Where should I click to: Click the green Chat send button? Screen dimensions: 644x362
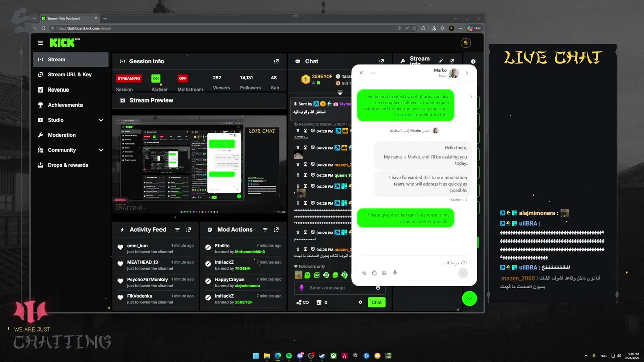tap(377, 302)
